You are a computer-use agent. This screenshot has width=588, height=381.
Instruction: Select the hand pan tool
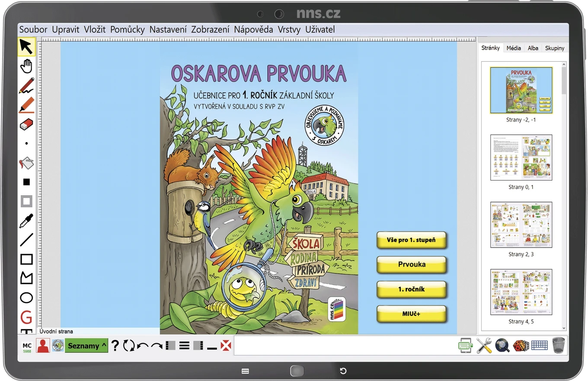point(26,66)
